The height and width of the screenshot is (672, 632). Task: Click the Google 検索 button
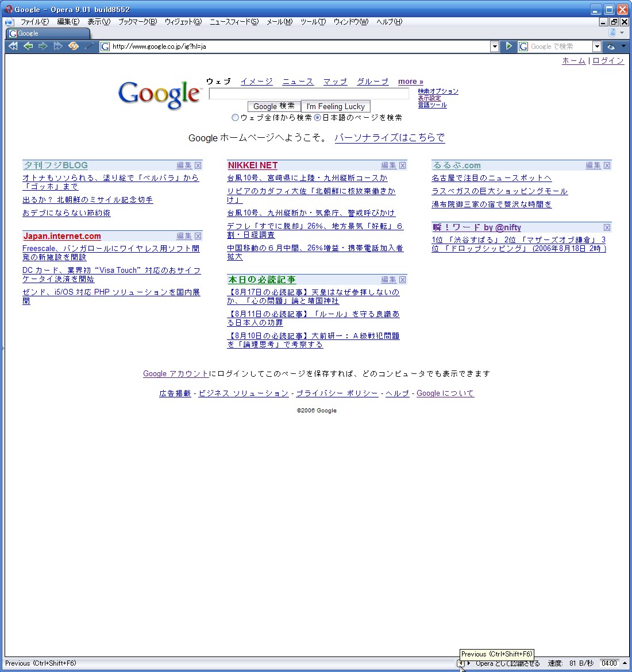(x=274, y=106)
